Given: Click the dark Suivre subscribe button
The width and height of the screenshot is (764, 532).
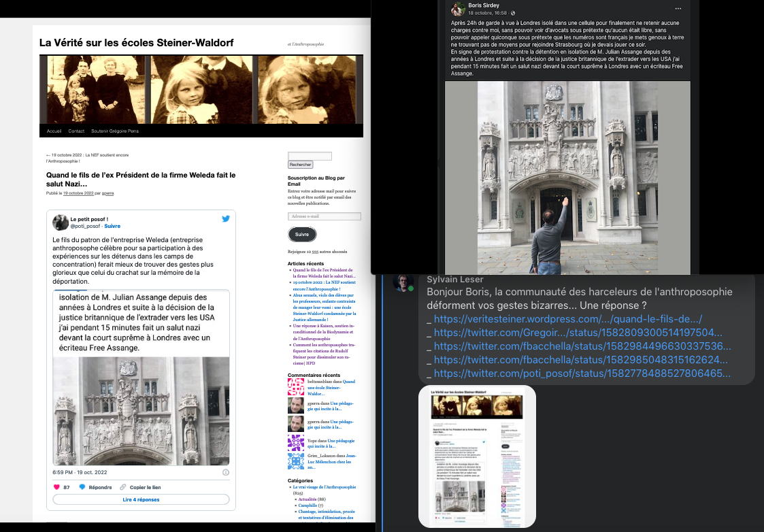Looking at the screenshot, I should click(x=302, y=234).
